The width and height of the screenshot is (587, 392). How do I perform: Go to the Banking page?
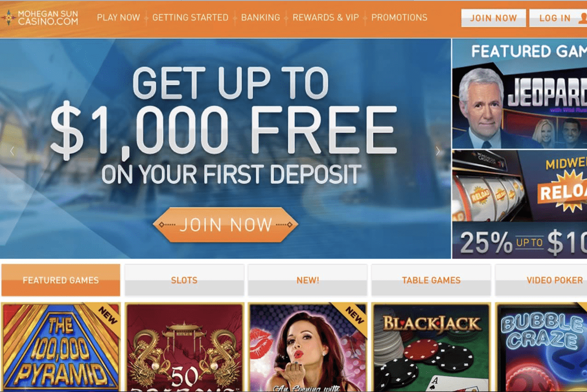(261, 18)
